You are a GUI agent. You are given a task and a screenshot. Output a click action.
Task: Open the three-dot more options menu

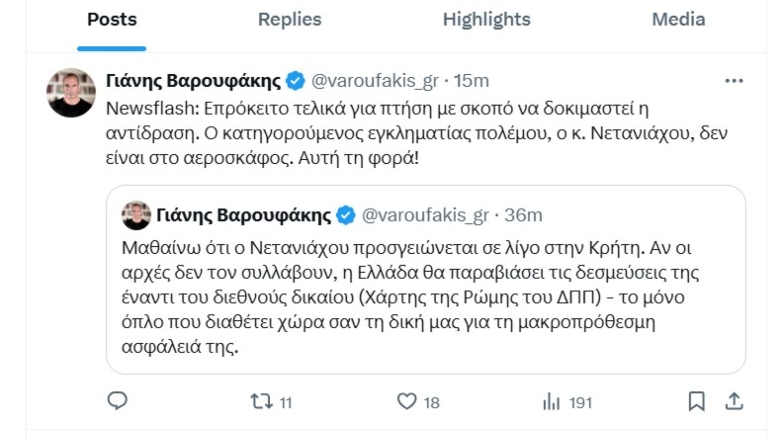pos(734,81)
